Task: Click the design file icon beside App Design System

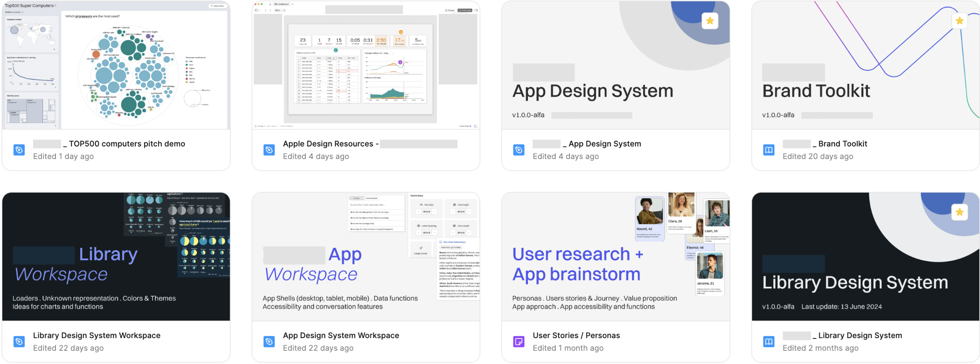Action: pos(518,150)
